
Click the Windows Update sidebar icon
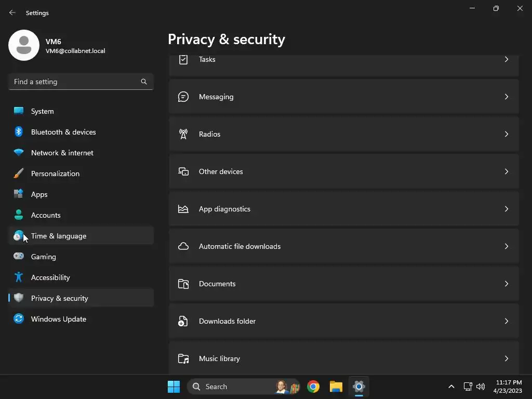[x=19, y=319]
